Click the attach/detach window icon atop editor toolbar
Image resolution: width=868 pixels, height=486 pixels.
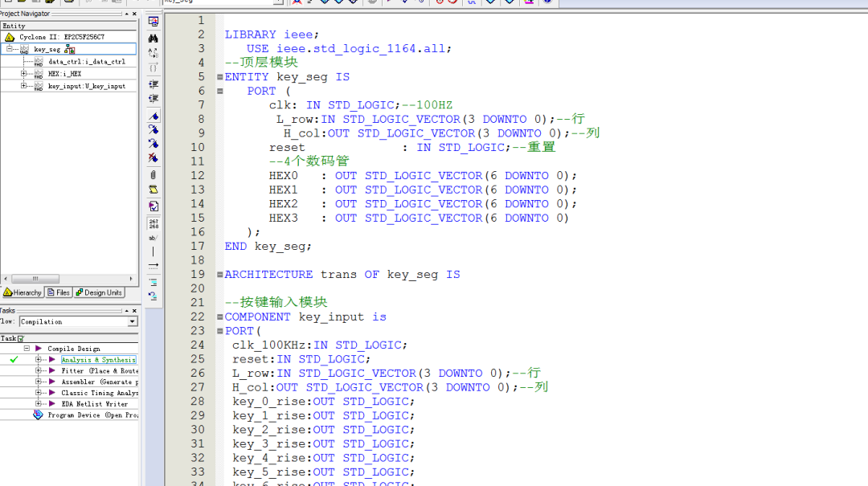[153, 22]
